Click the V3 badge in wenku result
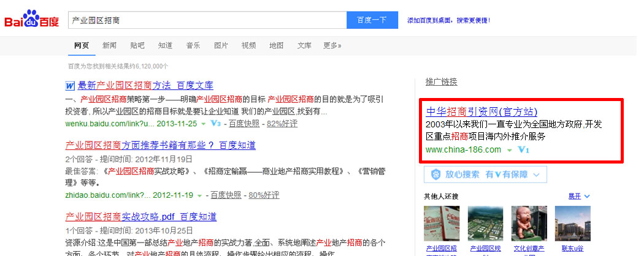Image resolution: width=644 pixels, height=256 pixels. (x=216, y=123)
